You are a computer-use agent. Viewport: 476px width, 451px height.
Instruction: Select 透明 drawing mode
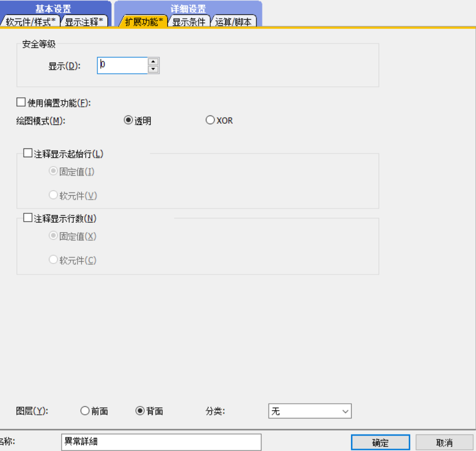point(128,120)
